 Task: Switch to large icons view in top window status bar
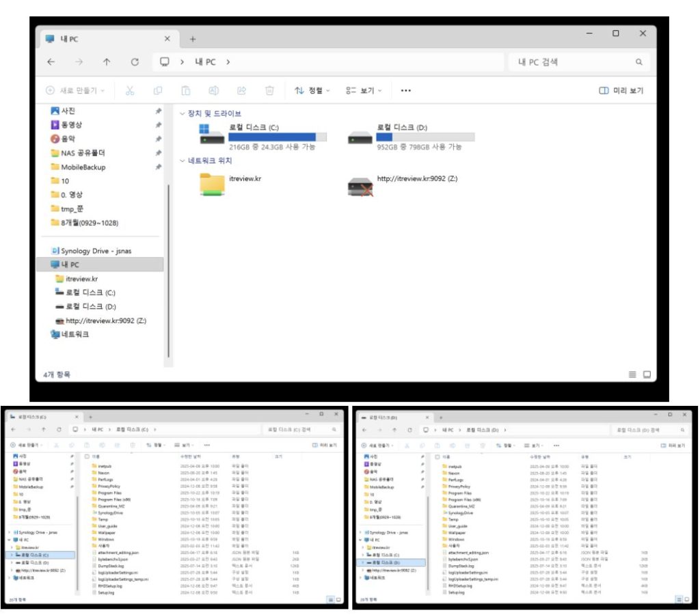(x=646, y=374)
